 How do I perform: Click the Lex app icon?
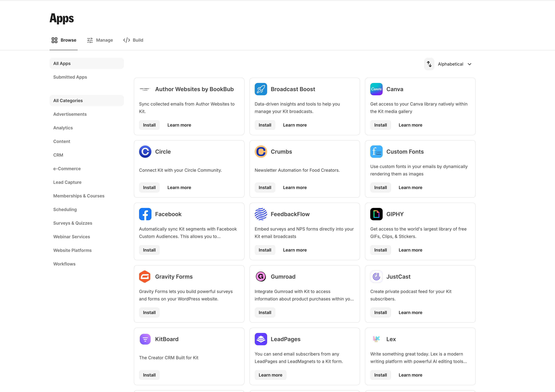[376, 339]
